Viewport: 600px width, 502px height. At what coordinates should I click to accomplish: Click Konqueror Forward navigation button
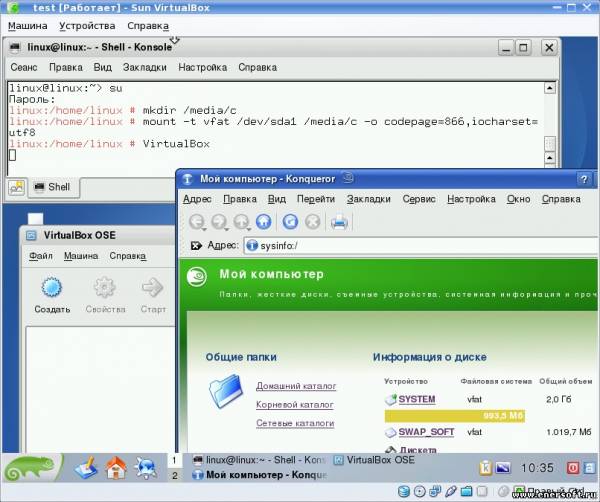220,222
